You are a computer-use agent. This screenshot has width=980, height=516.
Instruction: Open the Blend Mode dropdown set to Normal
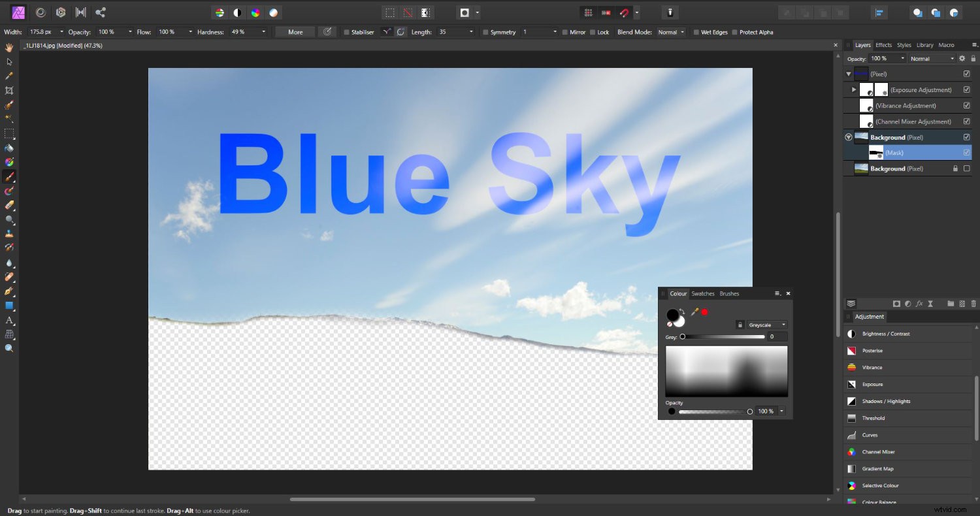670,31
